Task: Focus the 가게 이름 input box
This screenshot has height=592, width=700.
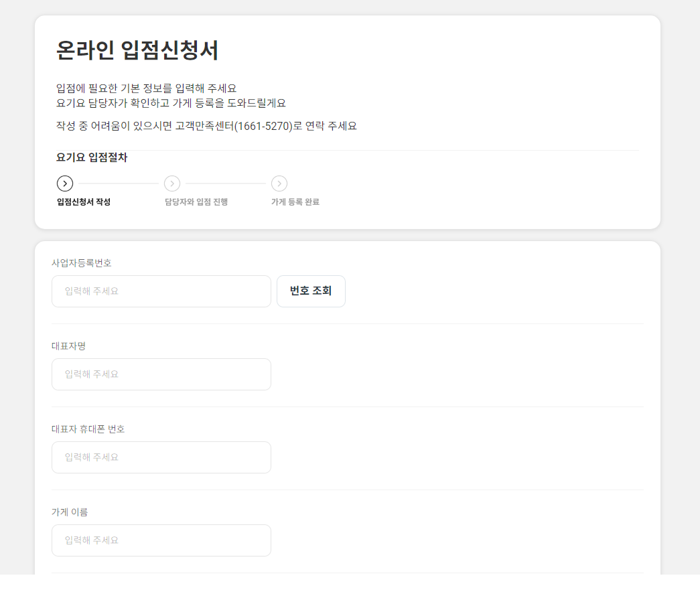Action: (x=161, y=540)
